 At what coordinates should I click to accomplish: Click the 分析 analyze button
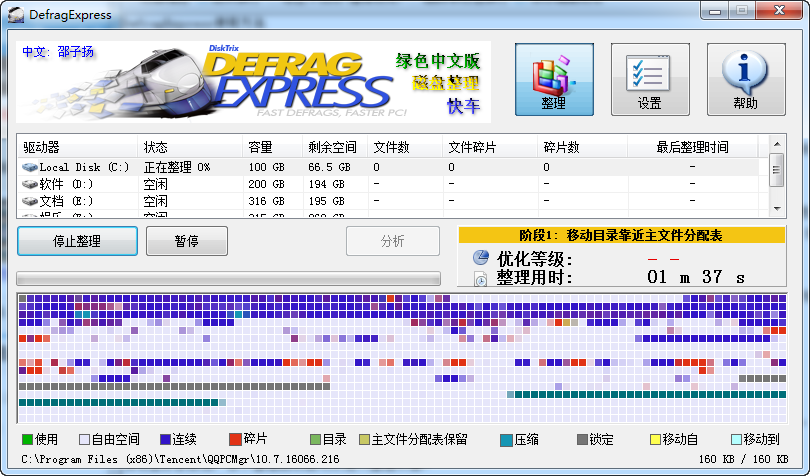(x=393, y=241)
